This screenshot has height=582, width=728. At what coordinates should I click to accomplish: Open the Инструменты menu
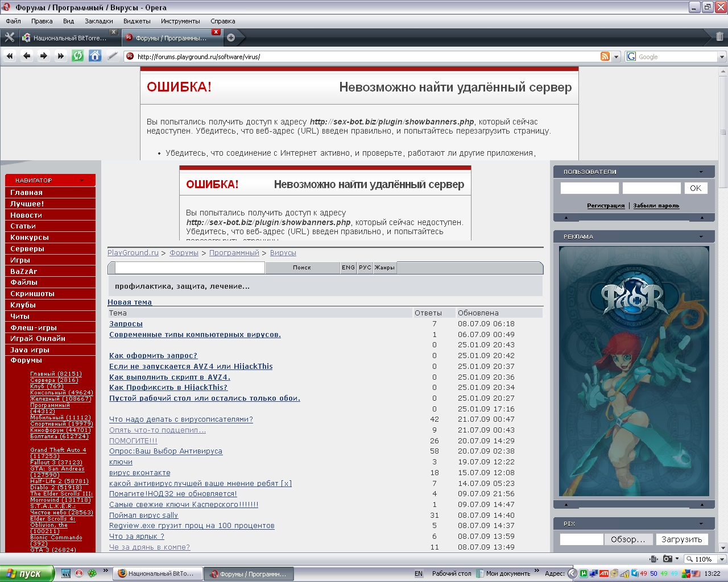pyautogui.click(x=180, y=21)
